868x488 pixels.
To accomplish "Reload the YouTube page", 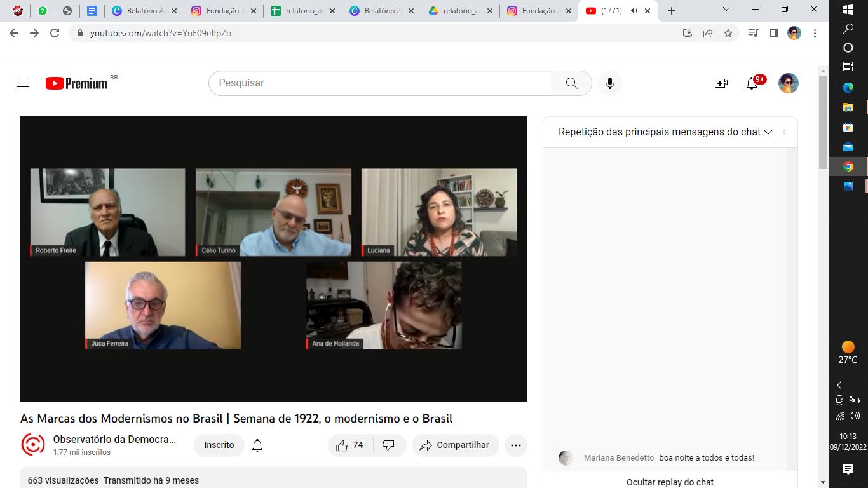I will (55, 33).
